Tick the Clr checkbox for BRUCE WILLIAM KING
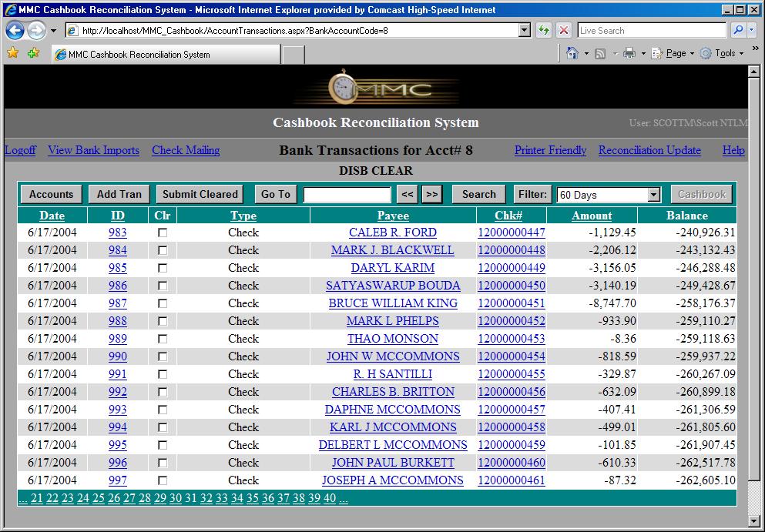This screenshot has height=532, width=765. (x=163, y=303)
